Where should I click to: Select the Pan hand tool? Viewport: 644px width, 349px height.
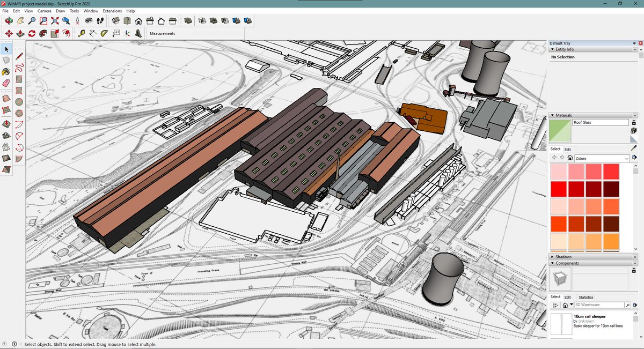tap(20, 21)
